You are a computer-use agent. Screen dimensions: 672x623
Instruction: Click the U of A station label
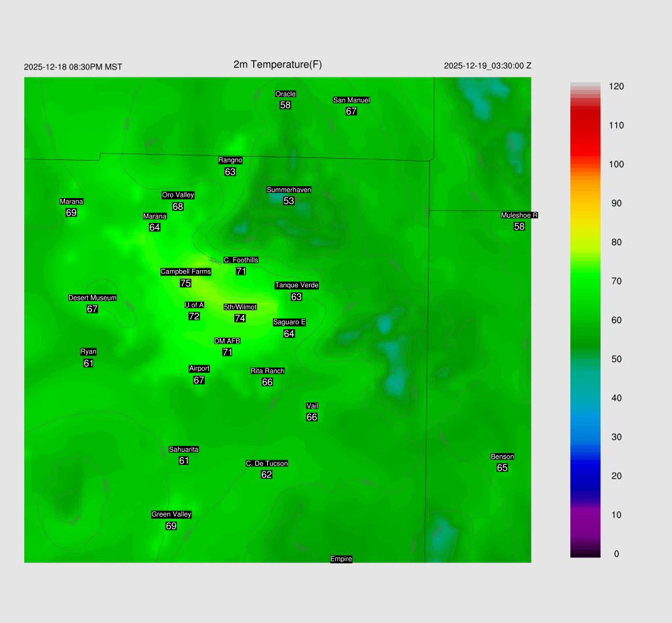[194, 305]
